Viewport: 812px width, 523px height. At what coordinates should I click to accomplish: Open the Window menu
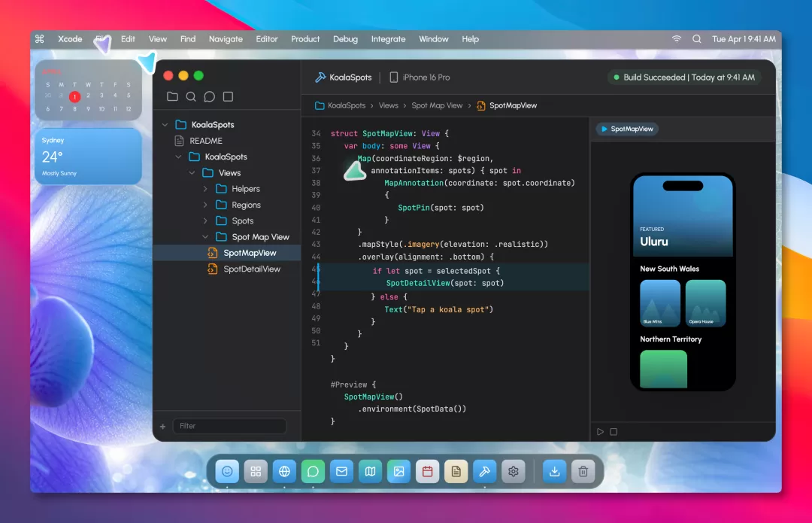(434, 39)
